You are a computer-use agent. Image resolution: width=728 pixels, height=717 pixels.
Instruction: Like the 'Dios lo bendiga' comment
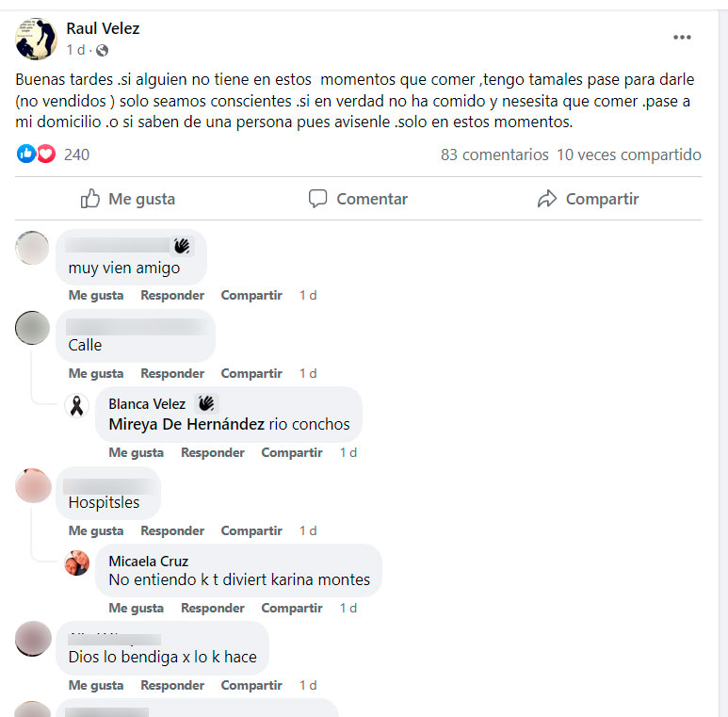coord(96,685)
